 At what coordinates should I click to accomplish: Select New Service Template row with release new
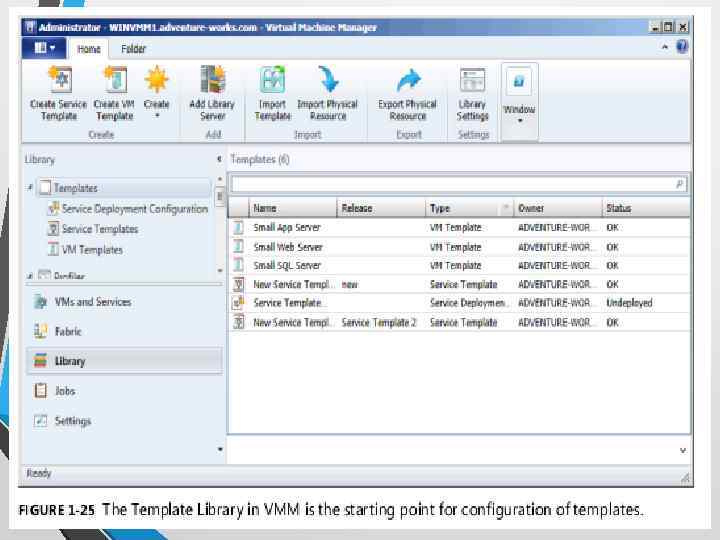459,284
